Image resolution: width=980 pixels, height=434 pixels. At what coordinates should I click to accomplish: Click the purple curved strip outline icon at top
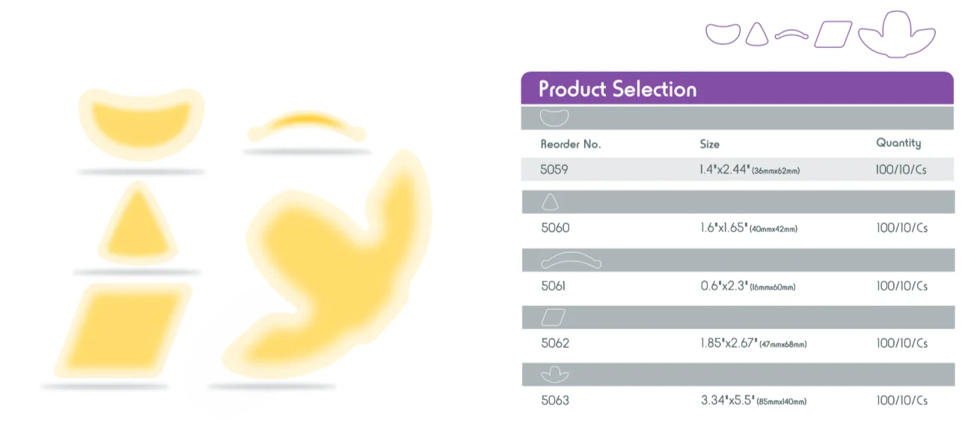click(791, 35)
